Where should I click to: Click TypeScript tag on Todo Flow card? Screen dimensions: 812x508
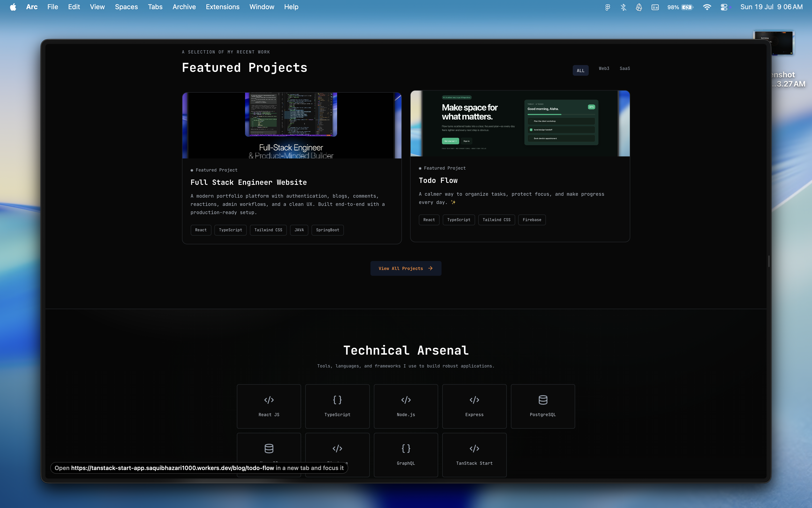click(459, 220)
